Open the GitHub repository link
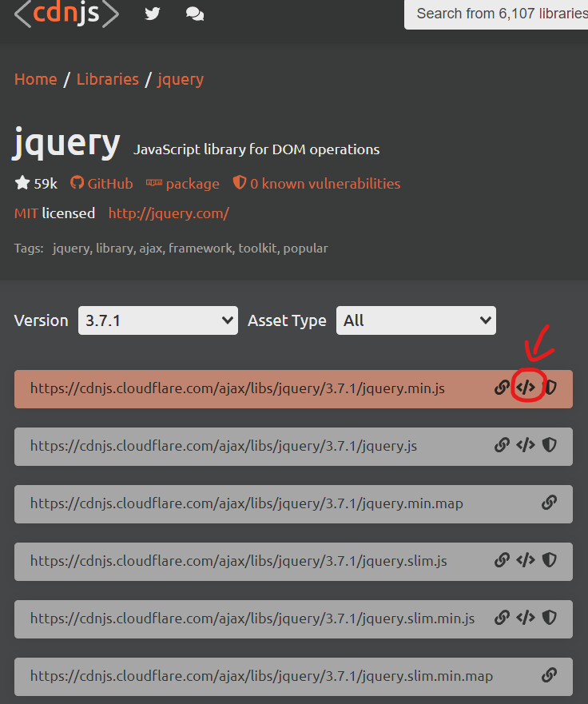Image resolution: width=588 pixels, height=704 pixels. [x=102, y=184]
